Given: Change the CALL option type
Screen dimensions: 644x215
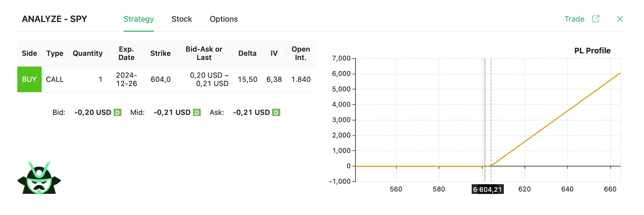Looking at the screenshot, I should pyautogui.click(x=55, y=80).
